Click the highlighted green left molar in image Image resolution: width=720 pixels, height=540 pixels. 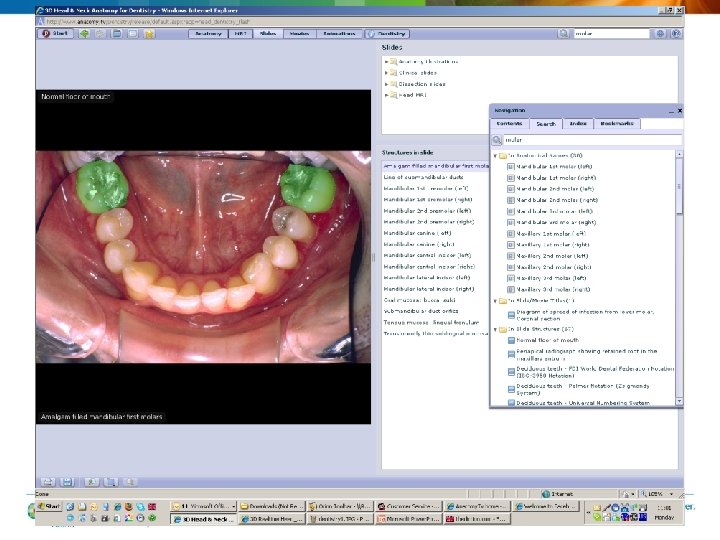coord(102,186)
